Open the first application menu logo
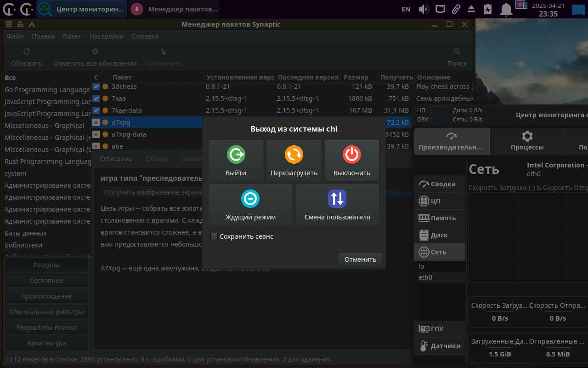The width and height of the screenshot is (588, 368). point(9,9)
